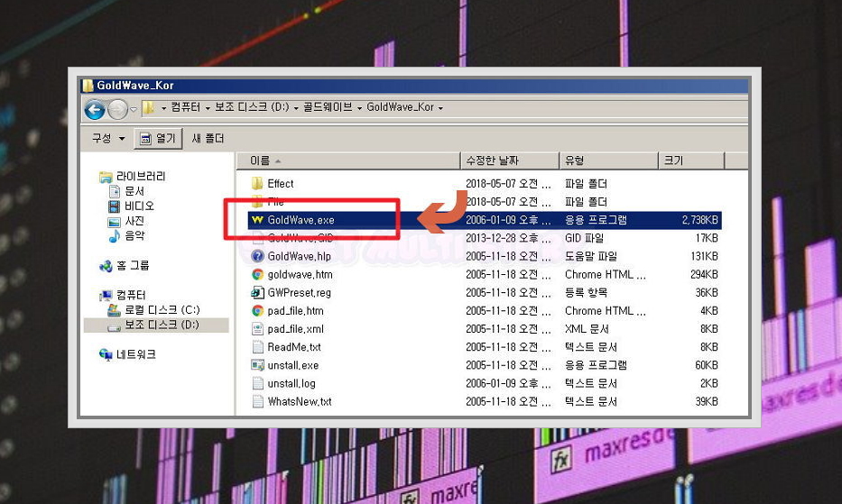Expand the arrow after 보조 디스크 (D:) breadcrumb
The width and height of the screenshot is (842, 504).
(296, 108)
